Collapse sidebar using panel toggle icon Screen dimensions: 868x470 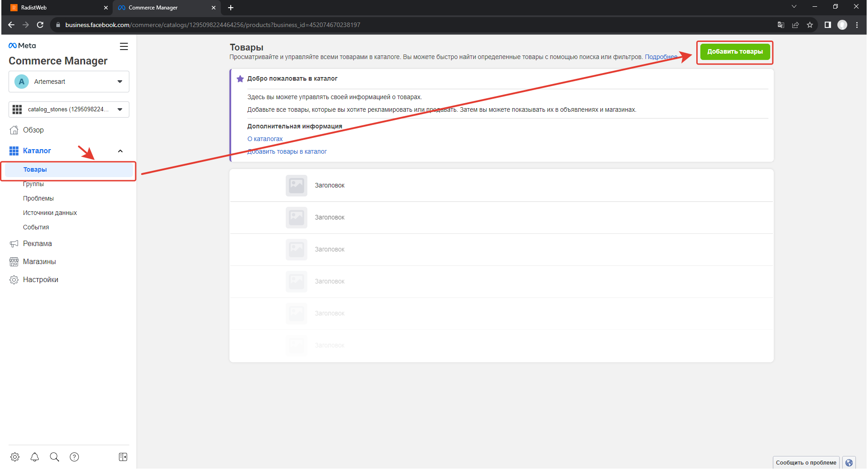(123, 457)
